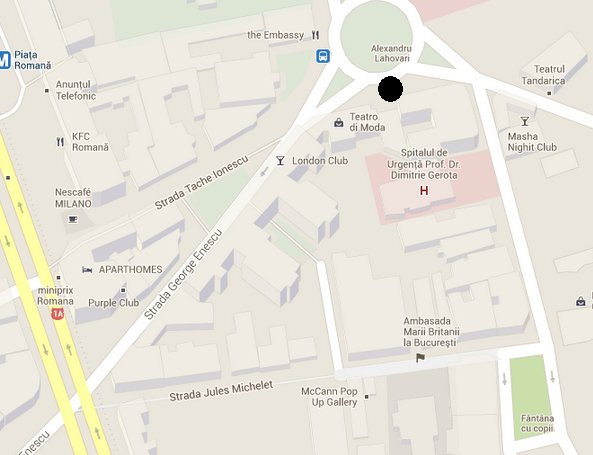593x455 pixels.
Task: Click the KFC Romană restaurant icon
Action: [x=60, y=142]
